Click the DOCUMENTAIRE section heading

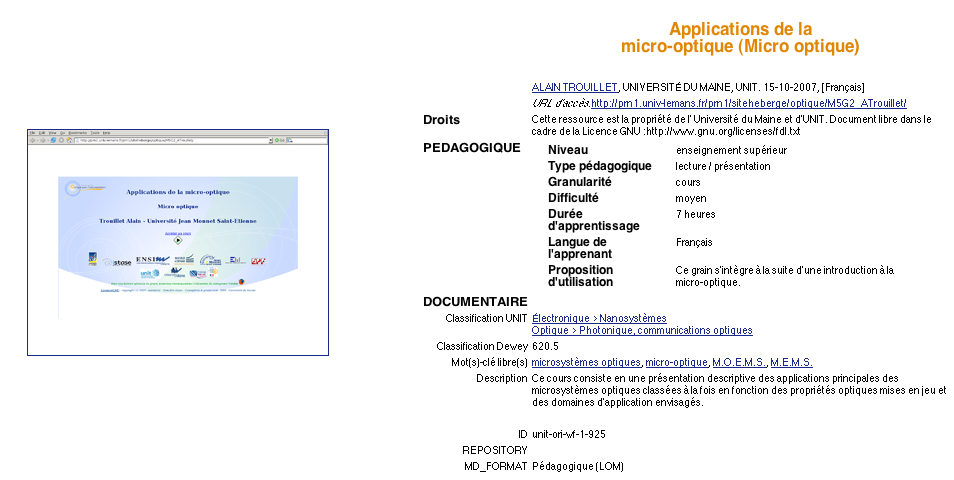(x=475, y=302)
